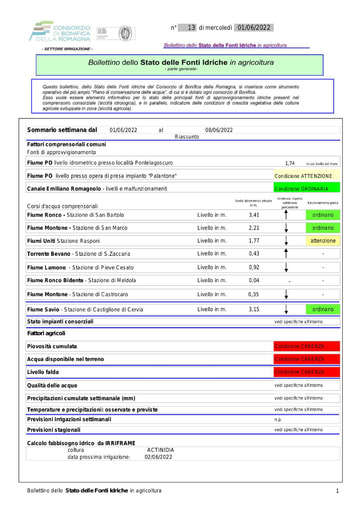Click the Fiume PO Palantone row label
Screen dimensions: 362x512
(102, 176)
